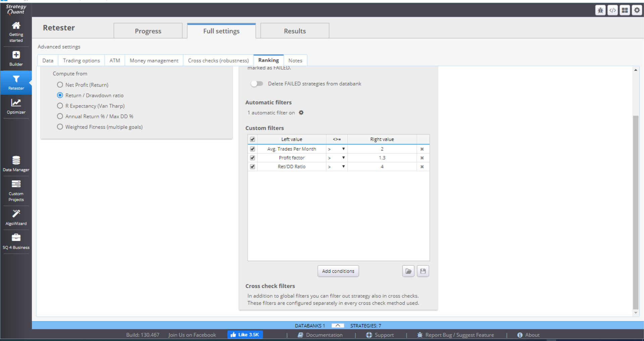Edit right value 2 for Avg. Trades
The image size is (644, 341).
click(382, 149)
